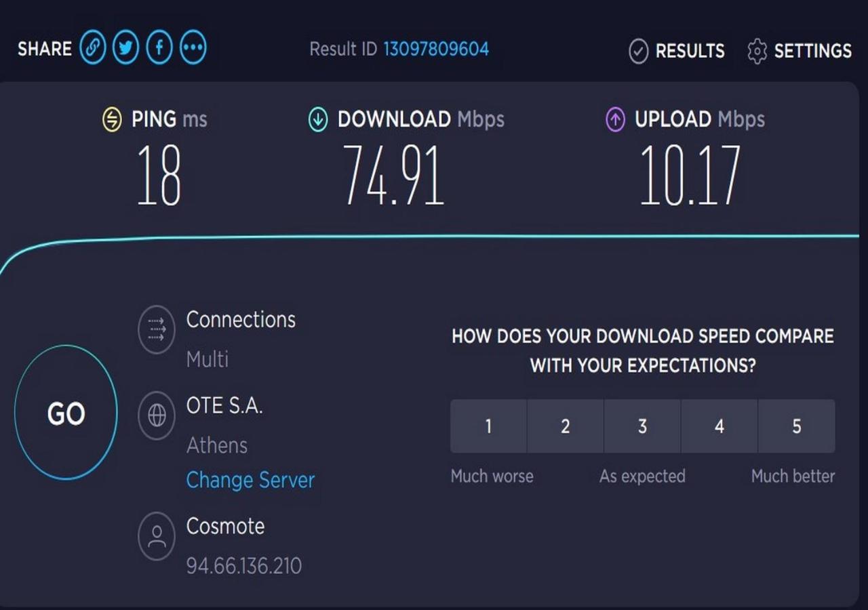Click the purple upload arrow icon
This screenshot has height=610, width=868.
point(614,120)
